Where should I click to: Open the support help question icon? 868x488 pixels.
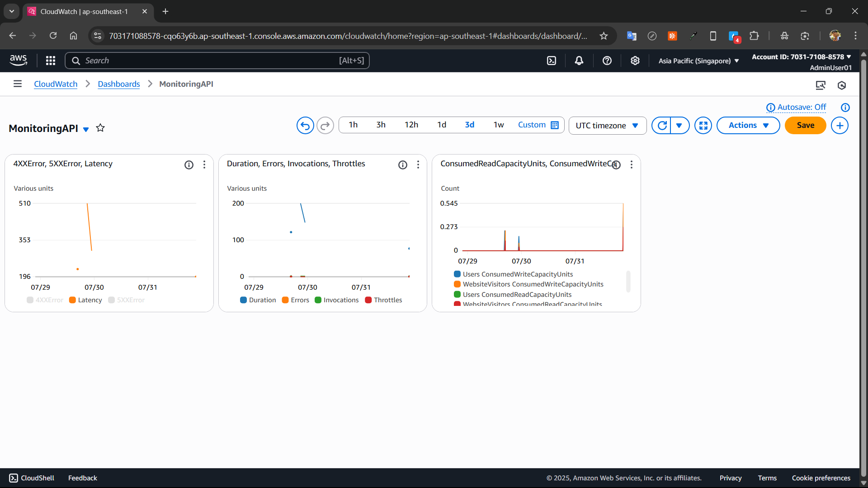coord(607,61)
